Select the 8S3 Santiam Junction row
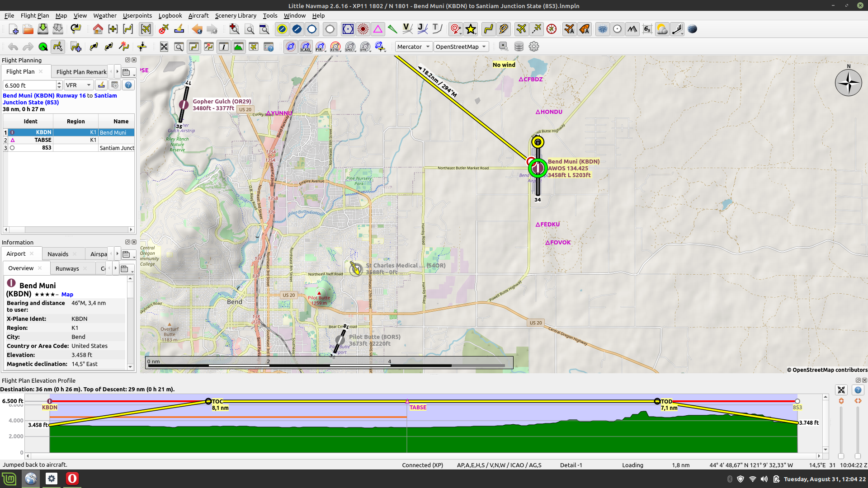868x488 pixels. 69,148
